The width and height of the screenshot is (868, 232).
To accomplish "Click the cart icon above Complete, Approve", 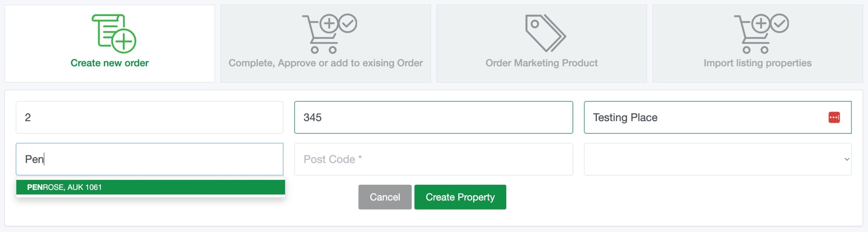I will 330,34.
